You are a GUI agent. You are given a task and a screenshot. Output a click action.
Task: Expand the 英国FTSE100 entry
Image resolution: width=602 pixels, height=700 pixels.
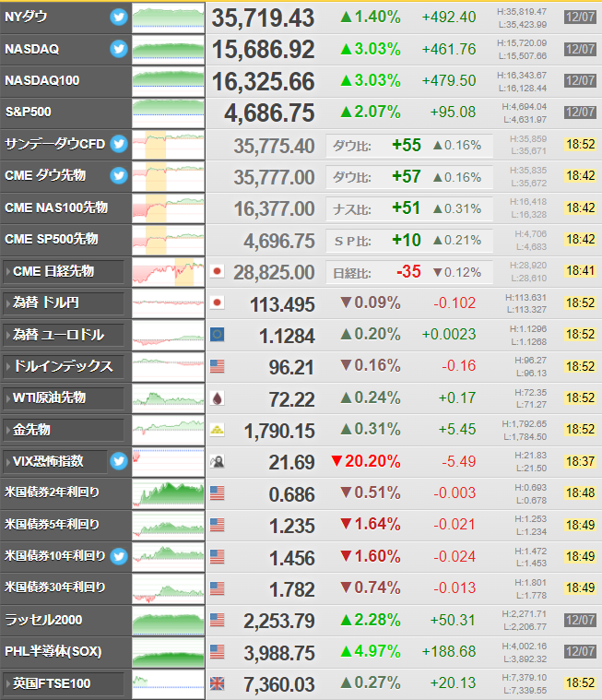tap(64, 683)
